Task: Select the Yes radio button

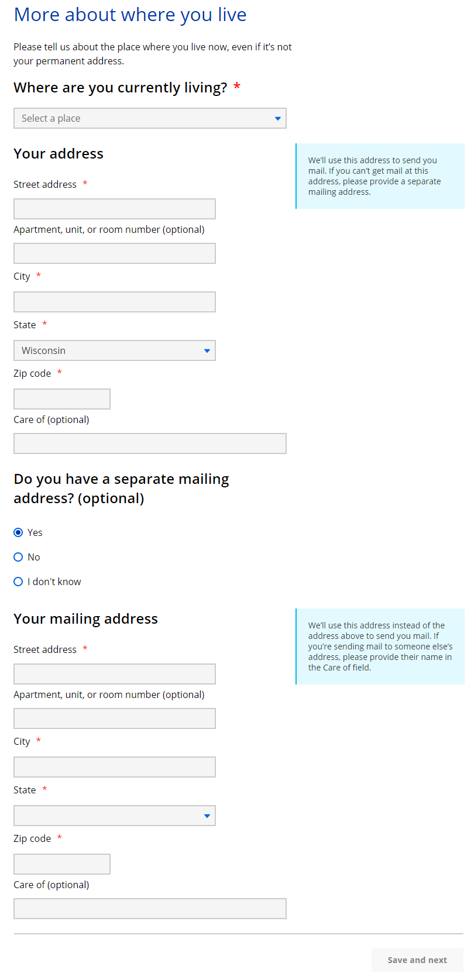Action: tap(19, 532)
